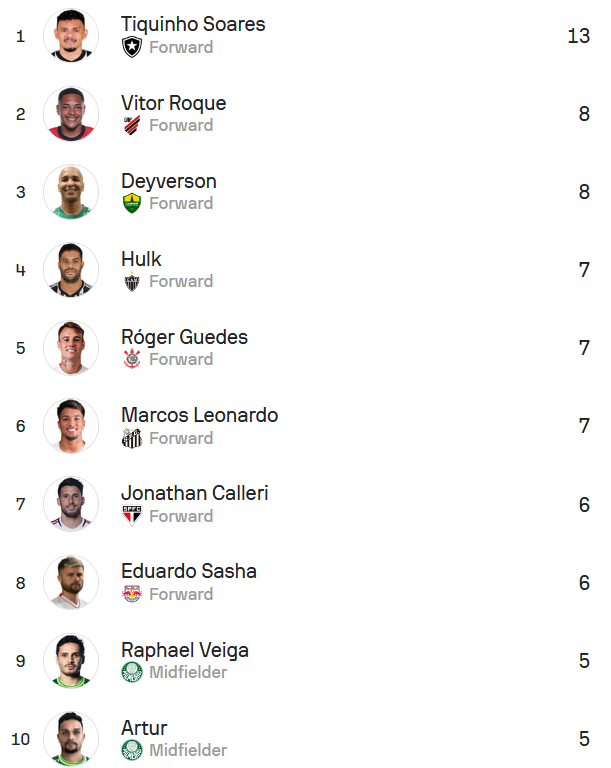The height and width of the screenshot is (768, 611).
Task: View Eduardo Sasha's profile photo
Action: [71, 583]
